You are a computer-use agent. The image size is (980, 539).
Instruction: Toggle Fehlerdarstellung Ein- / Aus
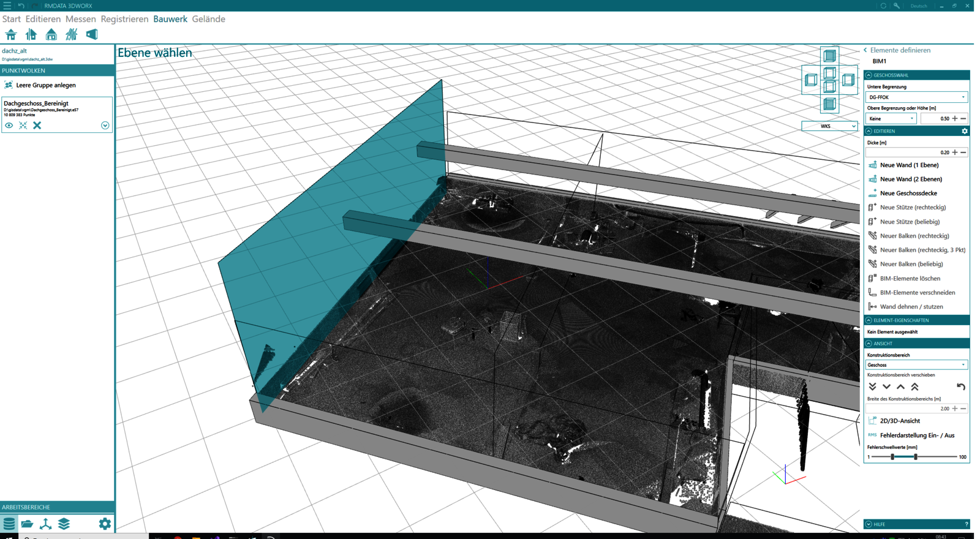click(917, 435)
